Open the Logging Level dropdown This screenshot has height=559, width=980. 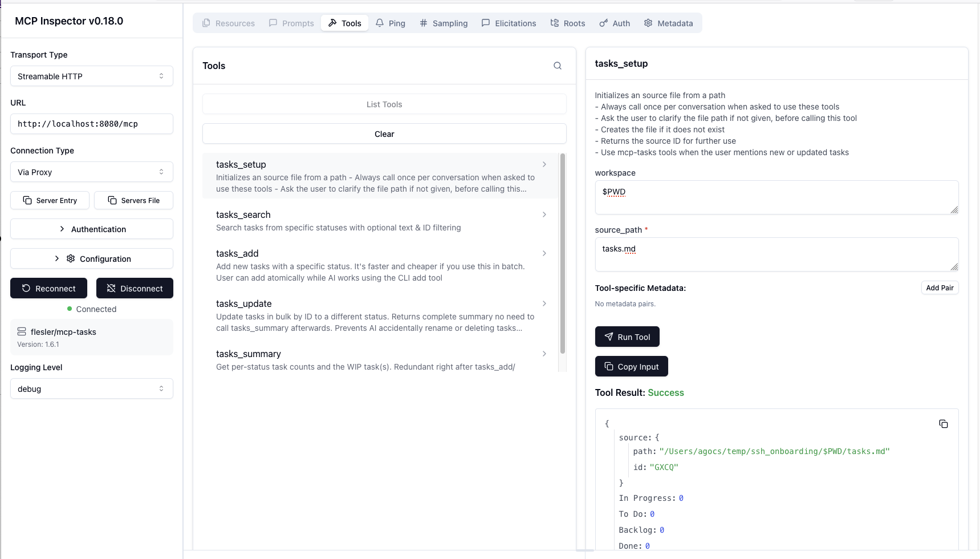coord(91,388)
